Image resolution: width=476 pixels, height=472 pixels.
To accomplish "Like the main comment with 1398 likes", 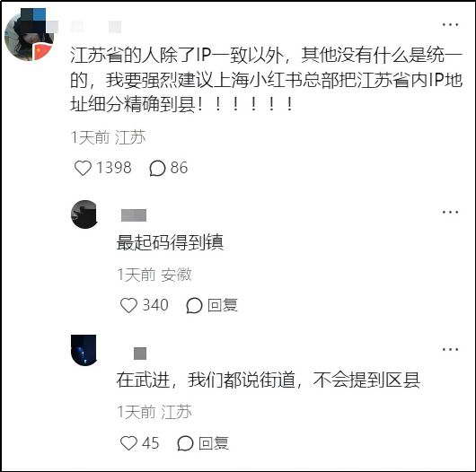I will 83,168.
